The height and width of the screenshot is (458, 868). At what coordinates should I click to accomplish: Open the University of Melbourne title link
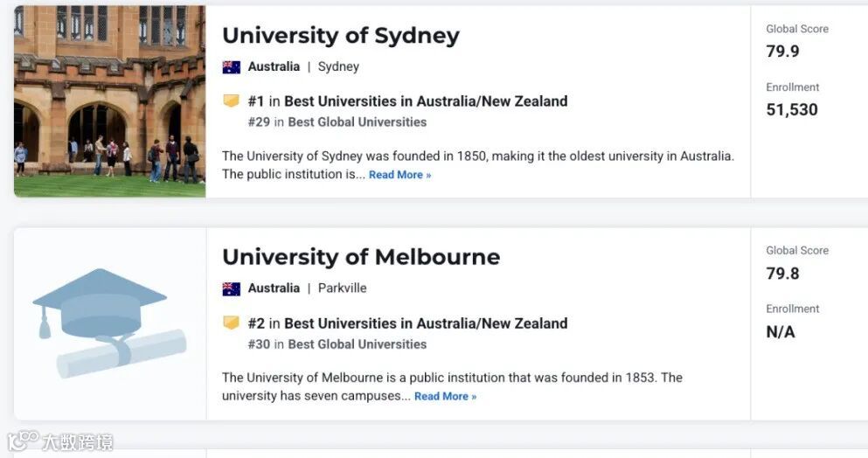click(x=361, y=257)
